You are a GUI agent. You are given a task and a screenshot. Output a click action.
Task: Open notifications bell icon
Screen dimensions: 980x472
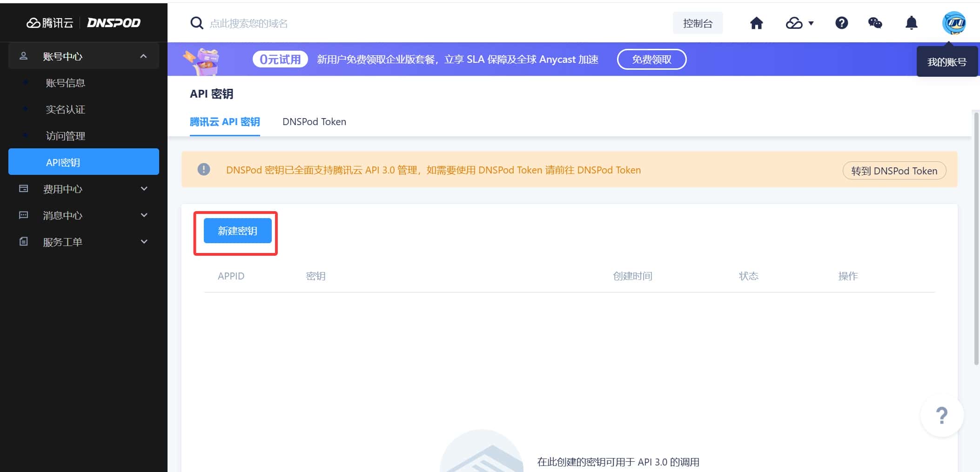[x=911, y=23]
